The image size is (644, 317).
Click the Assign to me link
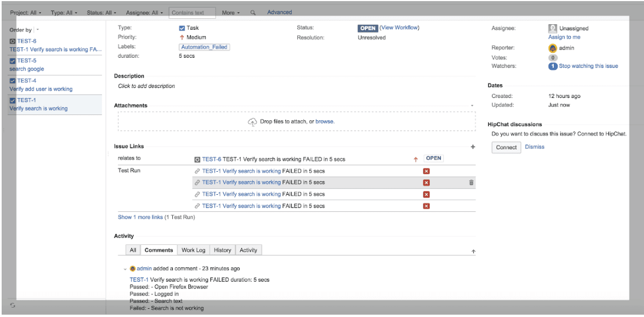coord(564,37)
